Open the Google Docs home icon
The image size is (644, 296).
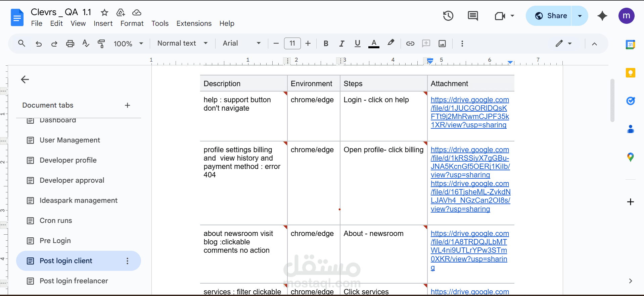point(17,17)
